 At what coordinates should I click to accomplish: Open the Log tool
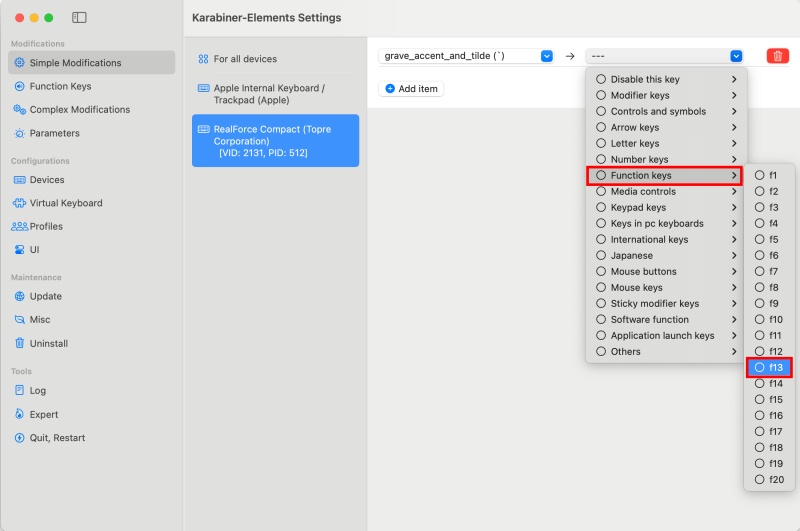(38, 390)
